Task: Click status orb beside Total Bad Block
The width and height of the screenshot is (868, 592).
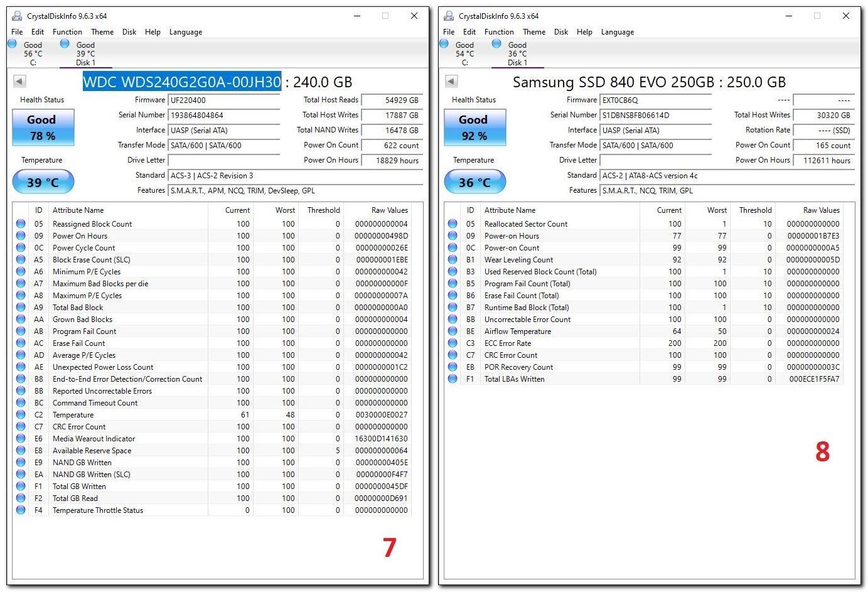Action: click(x=21, y=307)
